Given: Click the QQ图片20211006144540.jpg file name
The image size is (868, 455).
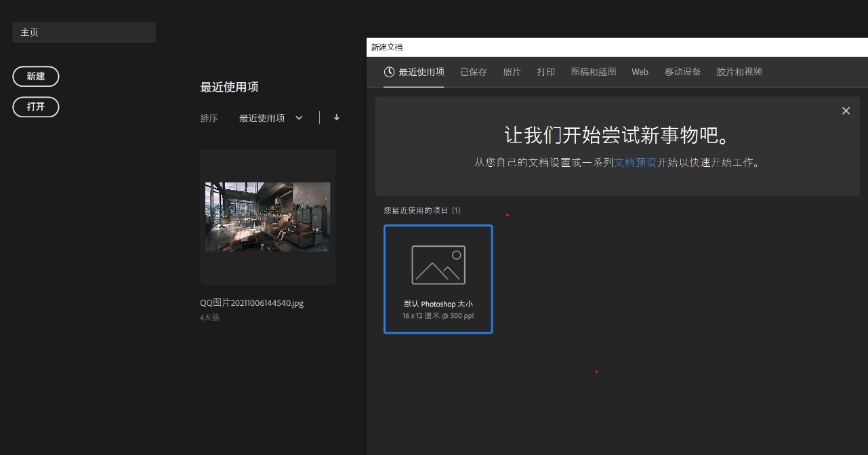Looking at the screenshot, I should pos(252,303).
